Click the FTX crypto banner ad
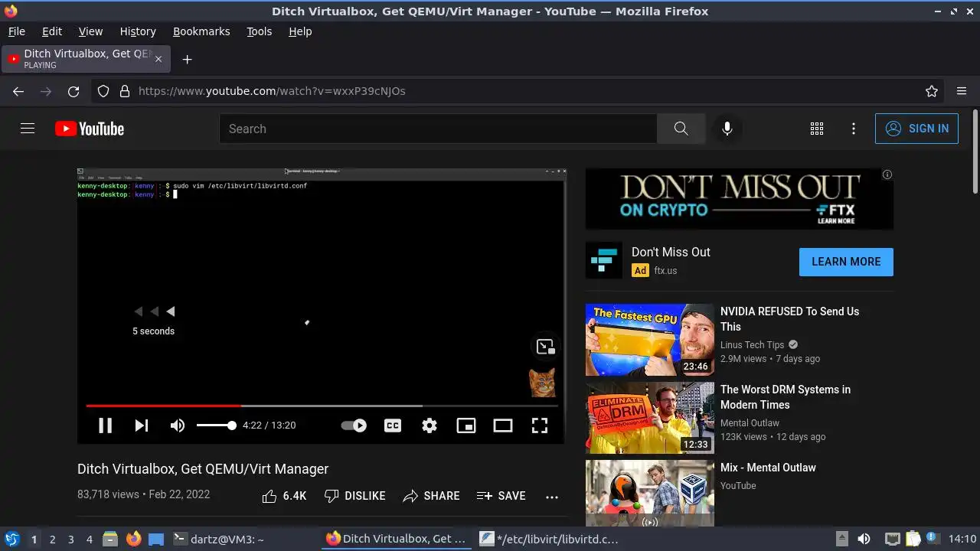 tap(740, 199)
